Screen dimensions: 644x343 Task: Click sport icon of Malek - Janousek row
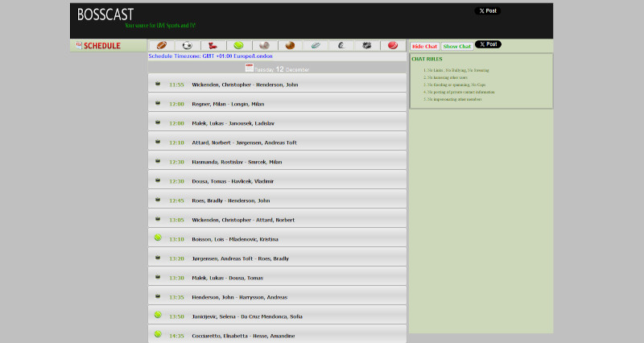coord(158,122)
